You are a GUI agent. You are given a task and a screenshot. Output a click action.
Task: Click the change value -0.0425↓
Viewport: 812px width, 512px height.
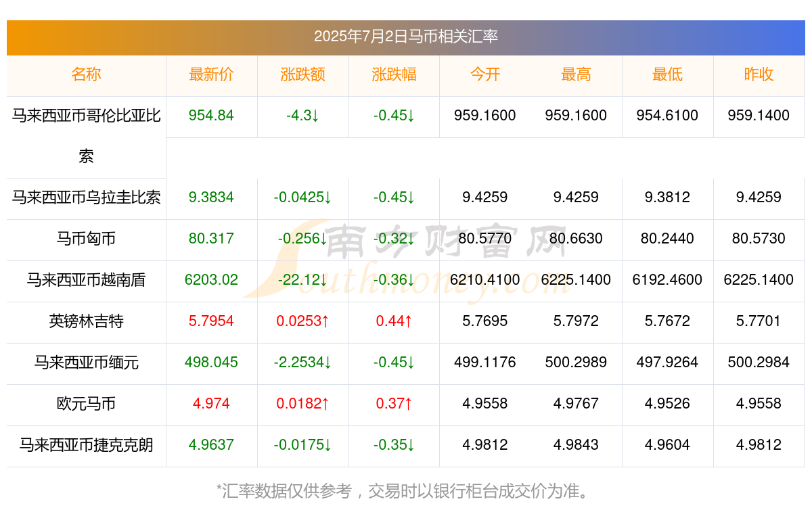pos(302,197)
